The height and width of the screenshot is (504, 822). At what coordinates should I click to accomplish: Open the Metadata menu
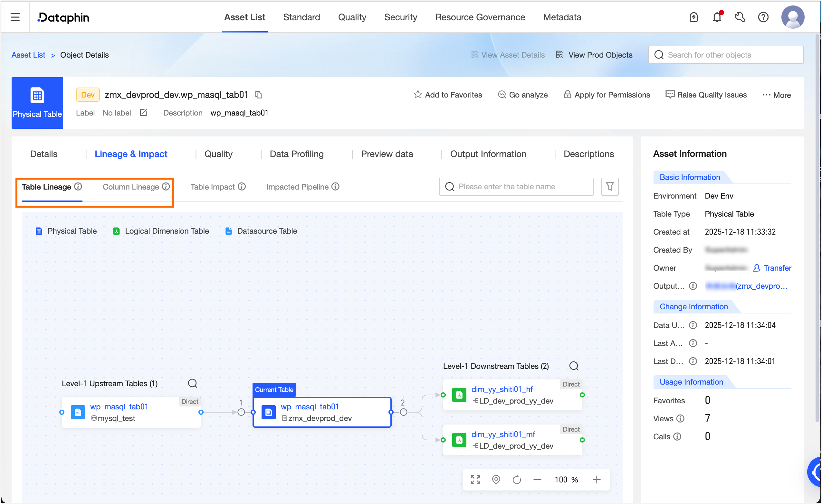click(x=562, y=17)
